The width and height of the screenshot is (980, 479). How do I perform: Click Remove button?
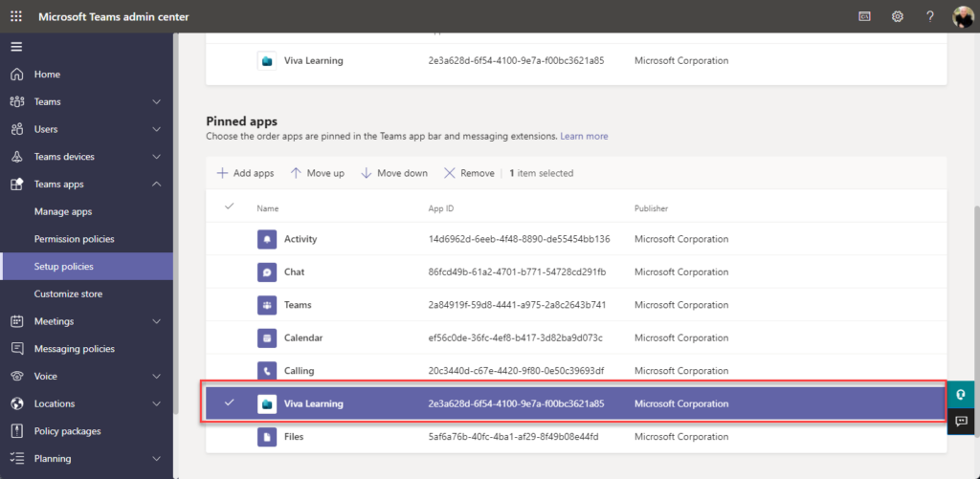[469, 173]
